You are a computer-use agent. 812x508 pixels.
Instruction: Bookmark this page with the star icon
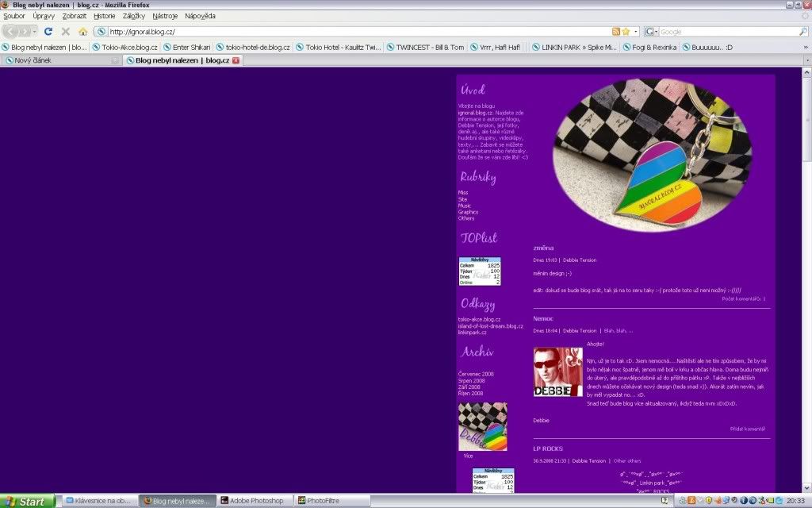[626, 31]
